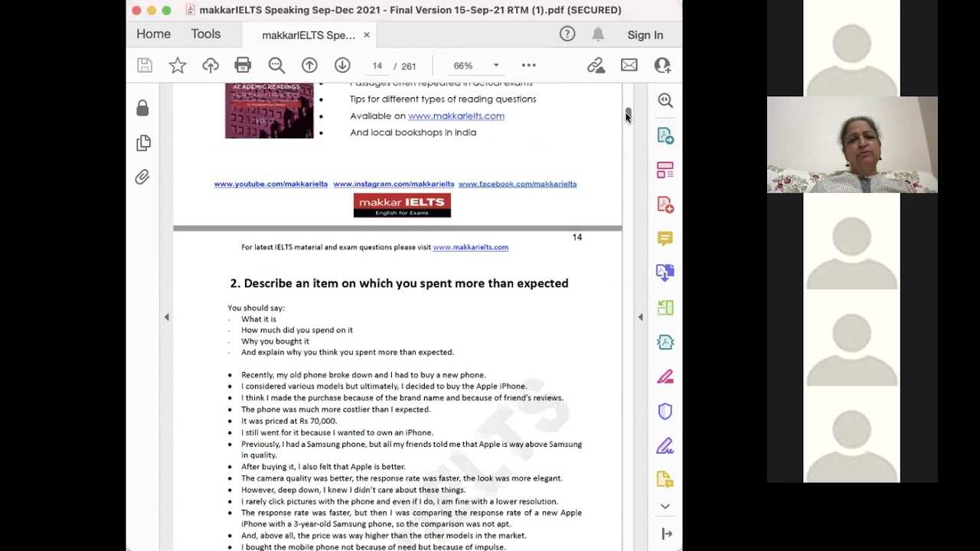Open the page thumbnails panel icon
Viewport: 980px width, 551px height.
point(143,142)
